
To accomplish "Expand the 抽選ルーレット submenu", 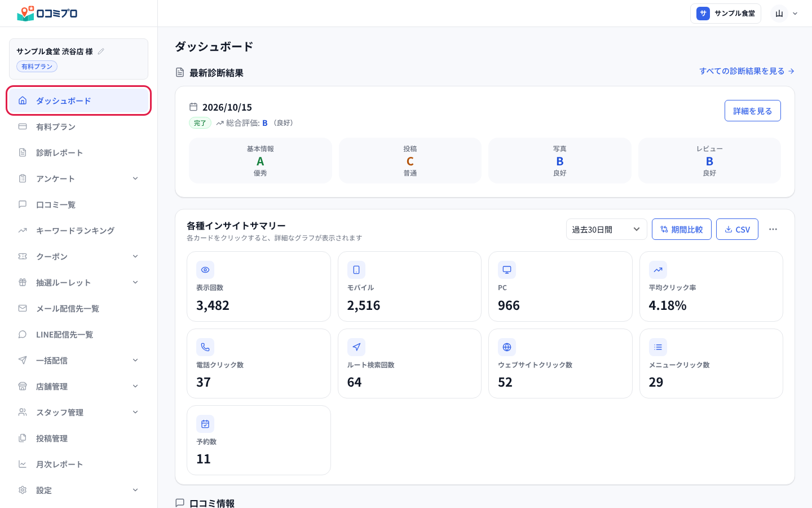I will (x=78, y=283).
